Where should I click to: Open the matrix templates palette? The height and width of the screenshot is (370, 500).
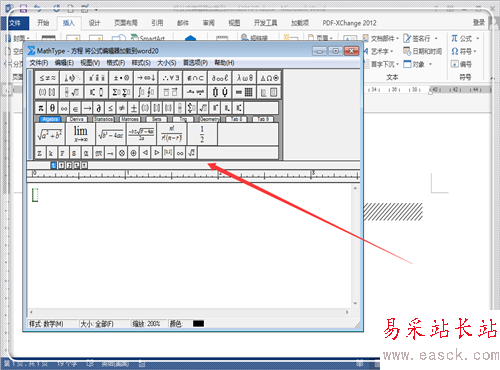[245, 92]
